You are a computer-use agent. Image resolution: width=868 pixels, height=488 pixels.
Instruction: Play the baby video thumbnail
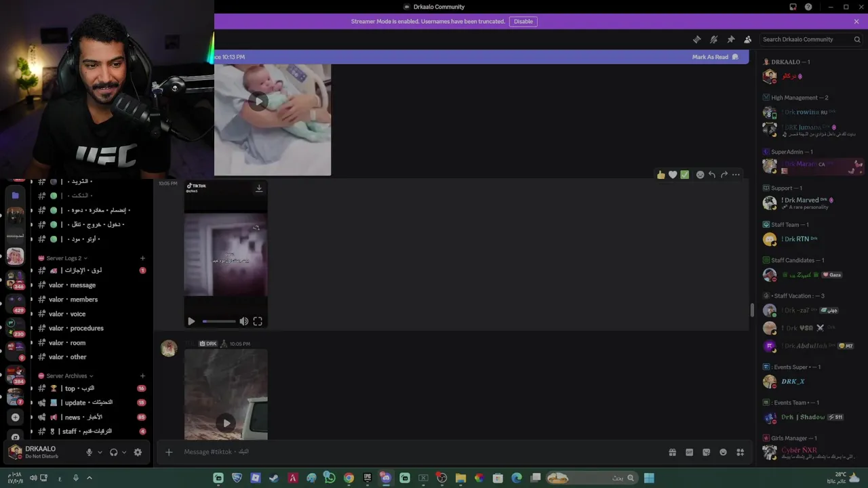point(258,102)
